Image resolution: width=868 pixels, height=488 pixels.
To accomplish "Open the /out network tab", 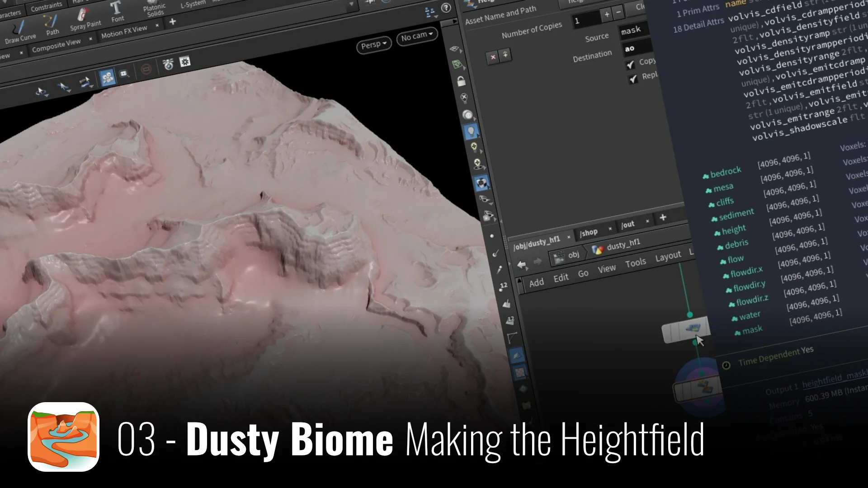I will click(627, 224).
